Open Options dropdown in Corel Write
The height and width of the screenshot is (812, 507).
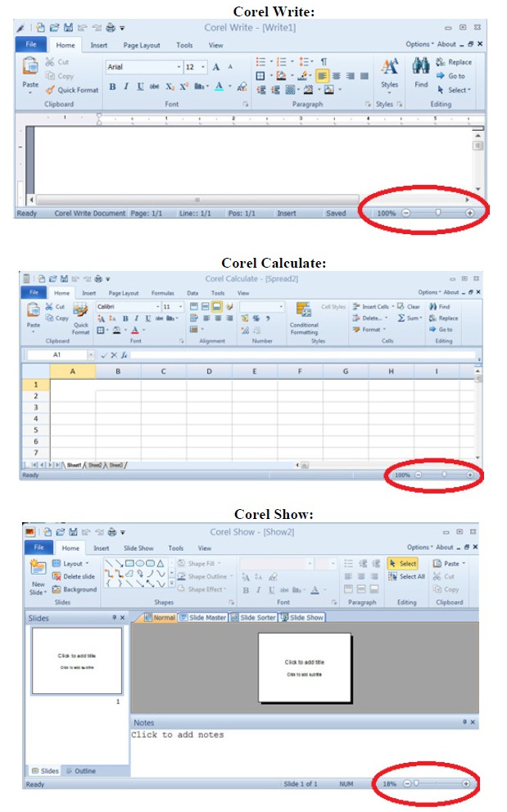tap(419, 44)
